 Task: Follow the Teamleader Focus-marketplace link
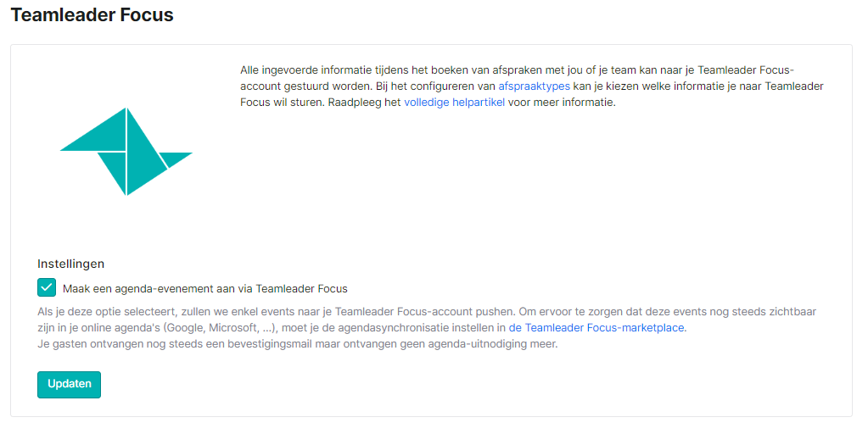(x=596, y=328)
